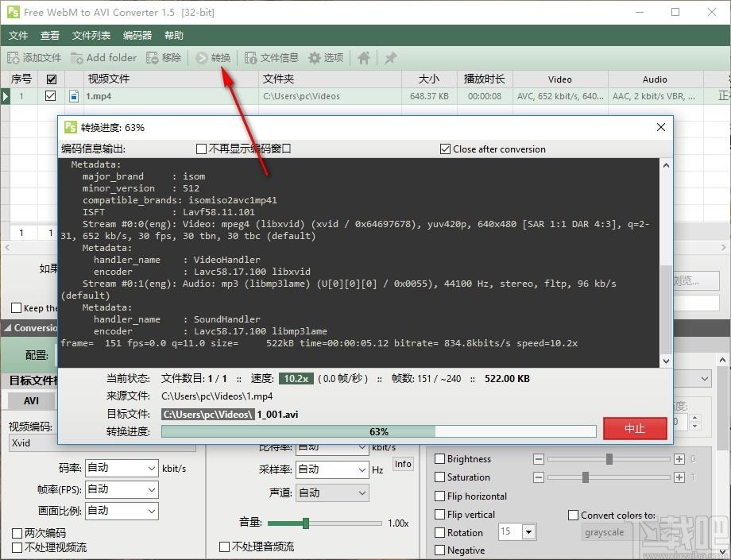Open the 采样率 sample rate dropdown
This screenshot has height=560, width=731.
pos(332,470)
